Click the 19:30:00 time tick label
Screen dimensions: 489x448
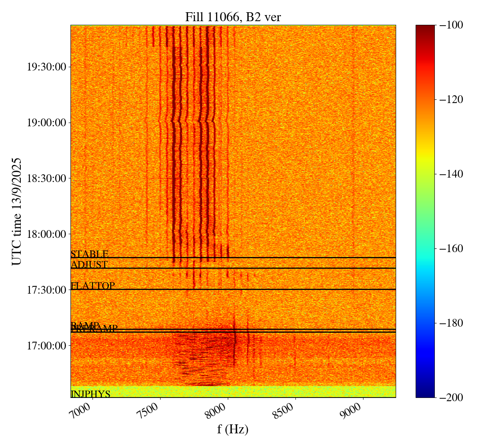[x=46, y=67]
